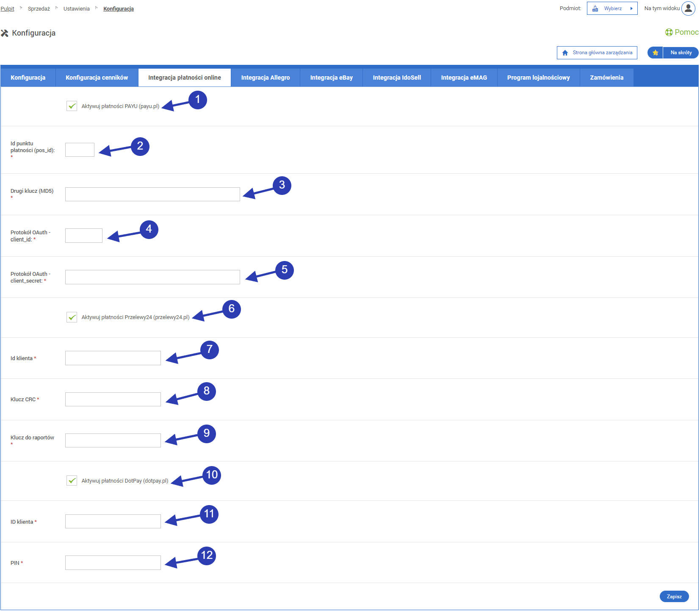The height and width of the screenshot is (611, 700).
Task: Switch to the Integracja Allegro tab
Action: click(x=265, y=78)
